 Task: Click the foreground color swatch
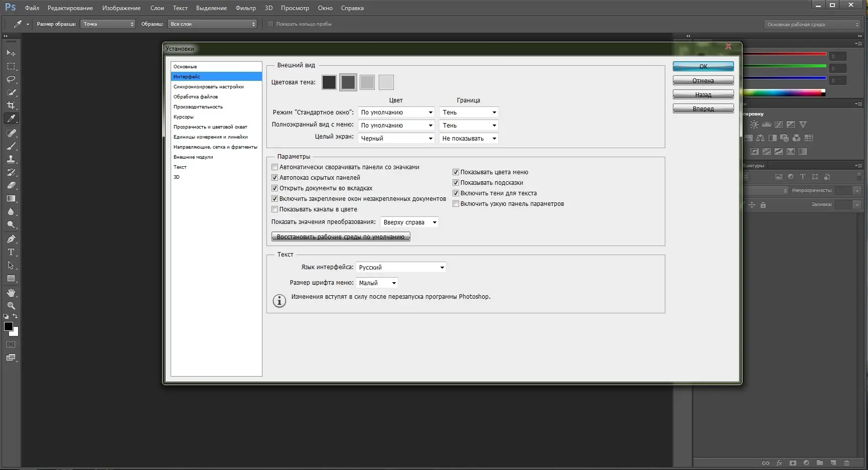coord(9,326)
